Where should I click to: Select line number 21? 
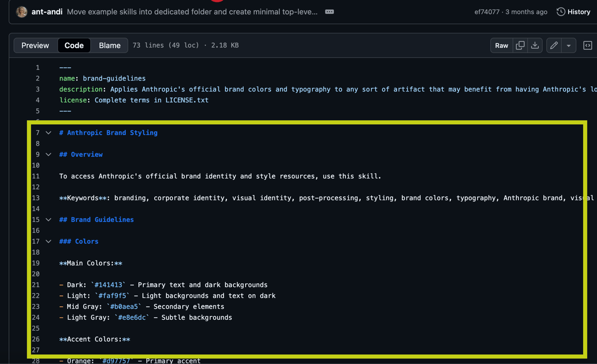(35, 285)
